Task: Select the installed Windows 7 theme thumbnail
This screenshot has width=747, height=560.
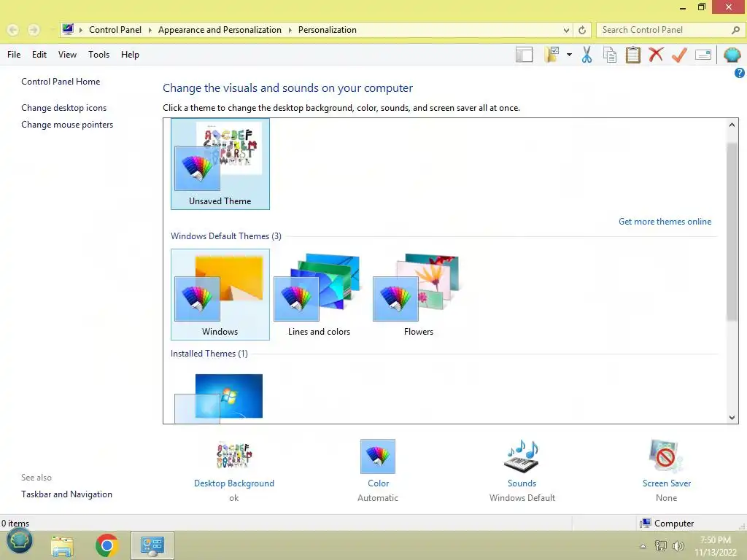Action: [220, 398]
